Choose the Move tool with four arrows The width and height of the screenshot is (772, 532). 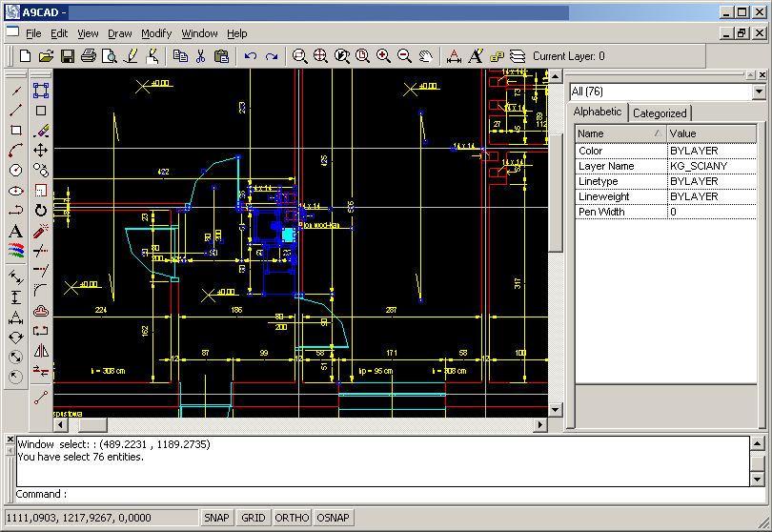(x=41, y=151)
